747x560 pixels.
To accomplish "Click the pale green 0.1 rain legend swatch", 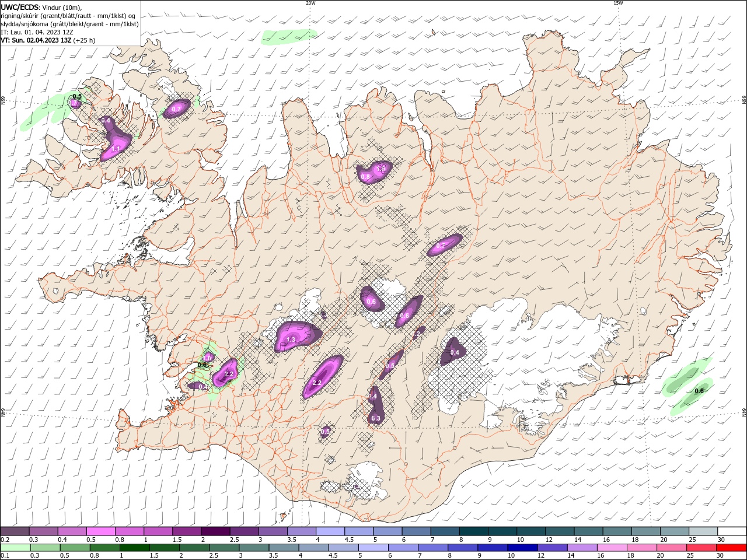I will point(15,548).
